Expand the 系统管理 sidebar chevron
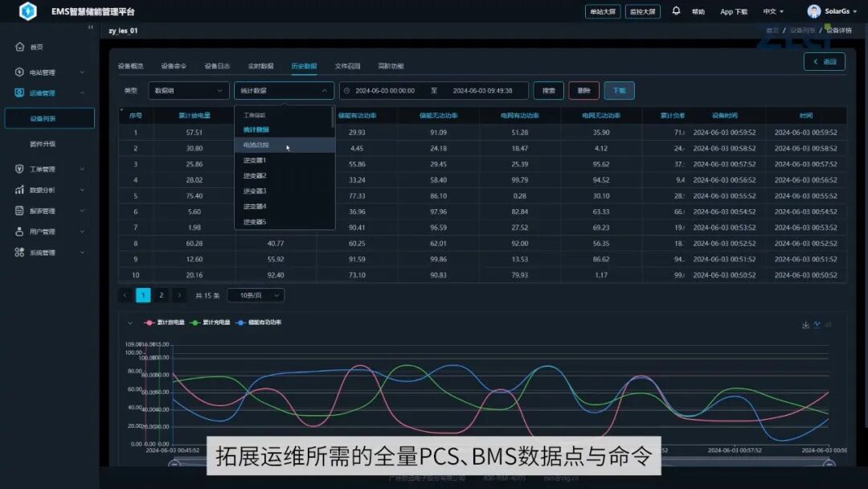The height and width of the screenshot is (489, 868). pos(83,253)
